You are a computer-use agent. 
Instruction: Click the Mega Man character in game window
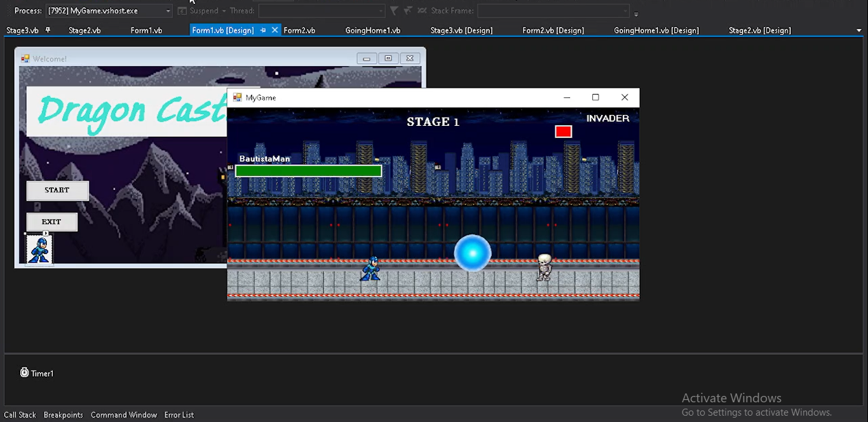tap(370, 269)
